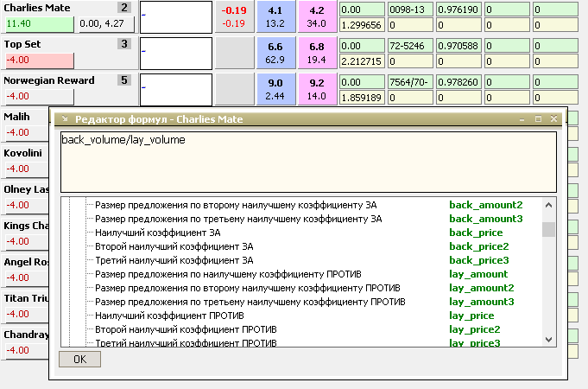Image resolution: width=588 pixels, height=389 pixels.
Task: Select the lay_amount variable row
Action: [x=308, y=275]
